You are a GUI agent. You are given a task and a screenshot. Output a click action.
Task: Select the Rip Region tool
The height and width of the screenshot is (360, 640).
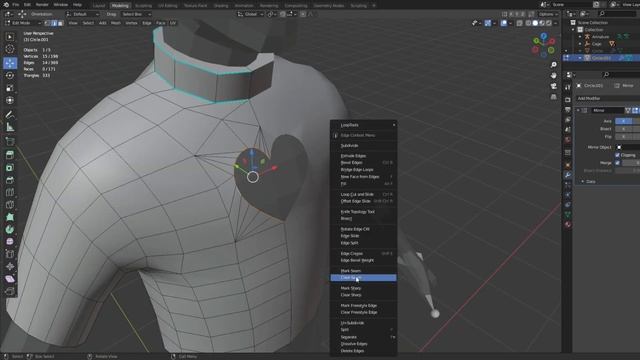tap(10, 291)
